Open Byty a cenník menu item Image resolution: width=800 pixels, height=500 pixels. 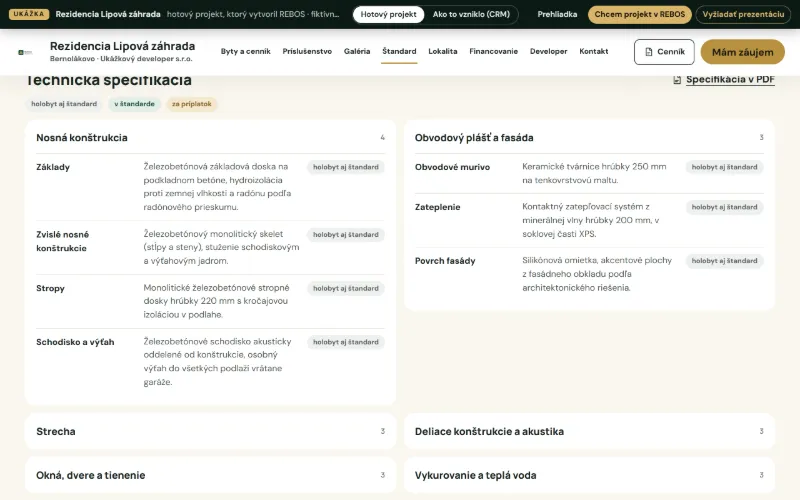point(245,52)
